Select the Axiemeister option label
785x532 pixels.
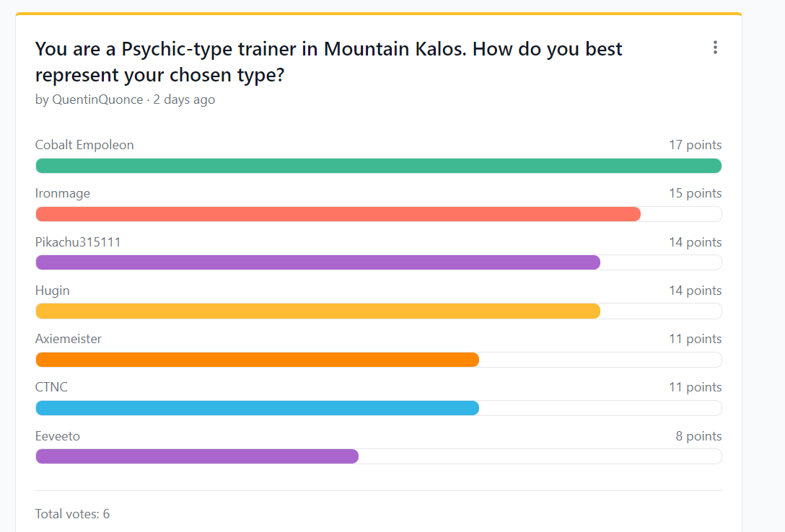click(68, 339)
